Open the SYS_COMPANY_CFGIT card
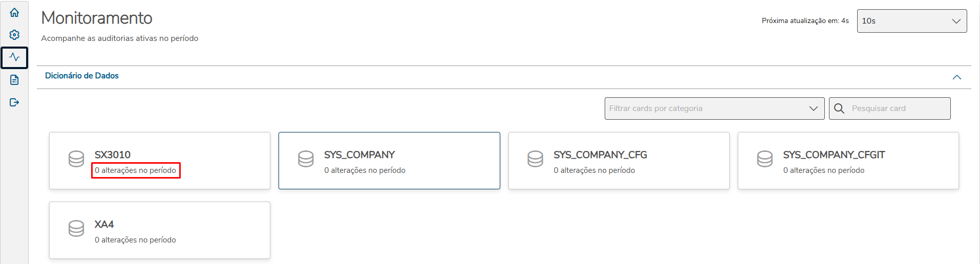The image size is (980, 264). point(848,161)
